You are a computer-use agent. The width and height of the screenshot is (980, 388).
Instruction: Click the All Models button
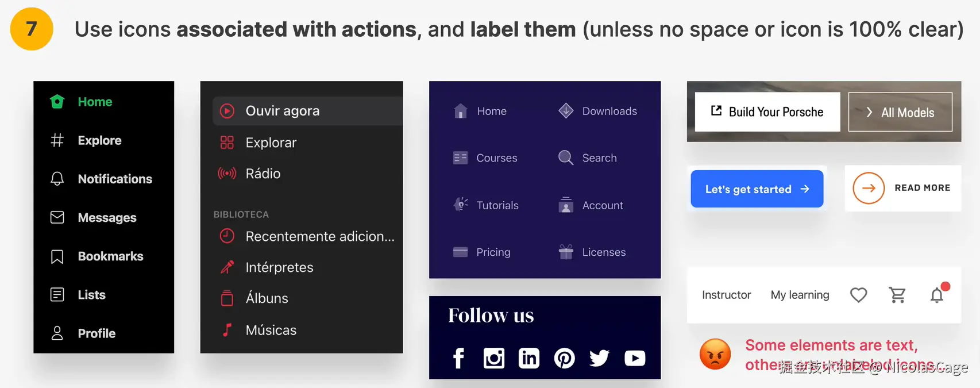900,112
